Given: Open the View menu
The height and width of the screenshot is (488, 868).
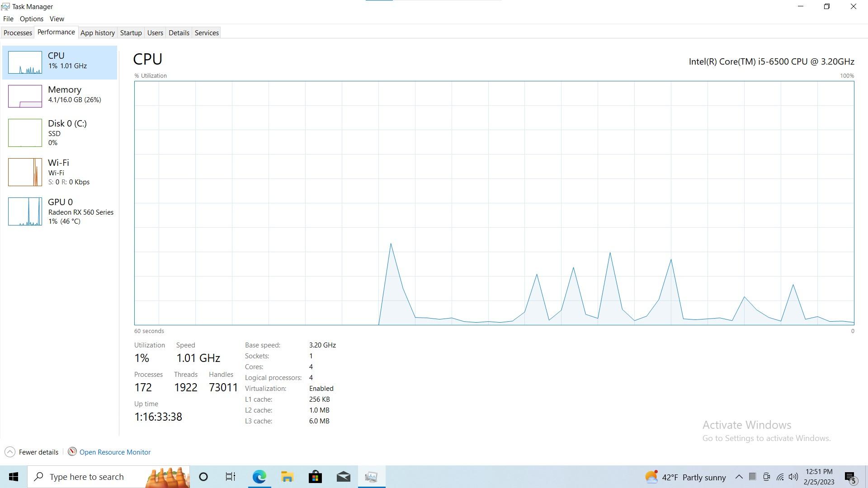Looking at the screenshot, I should pos(57,19).
